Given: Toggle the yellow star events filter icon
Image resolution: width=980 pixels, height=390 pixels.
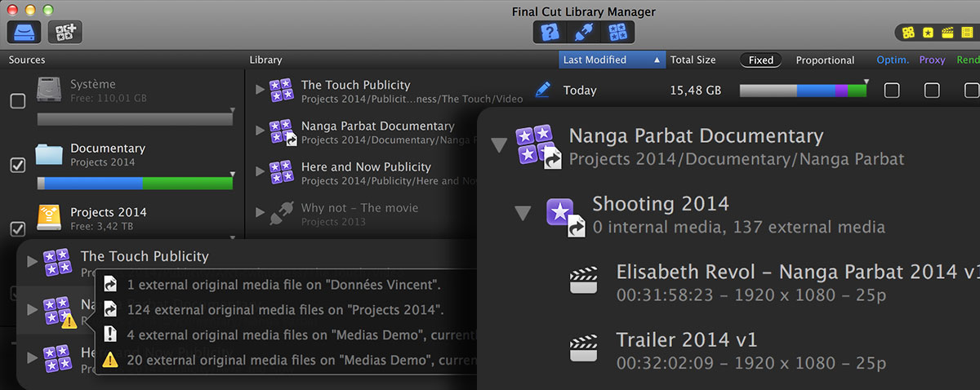Looking at the screenshot, I should 928,33.
